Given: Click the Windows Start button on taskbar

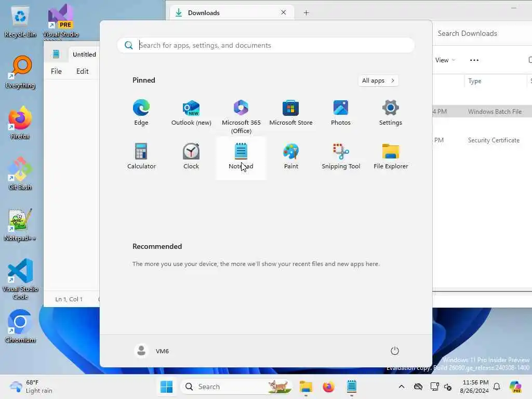Looking at the screenshot, I should click(167, 387).
